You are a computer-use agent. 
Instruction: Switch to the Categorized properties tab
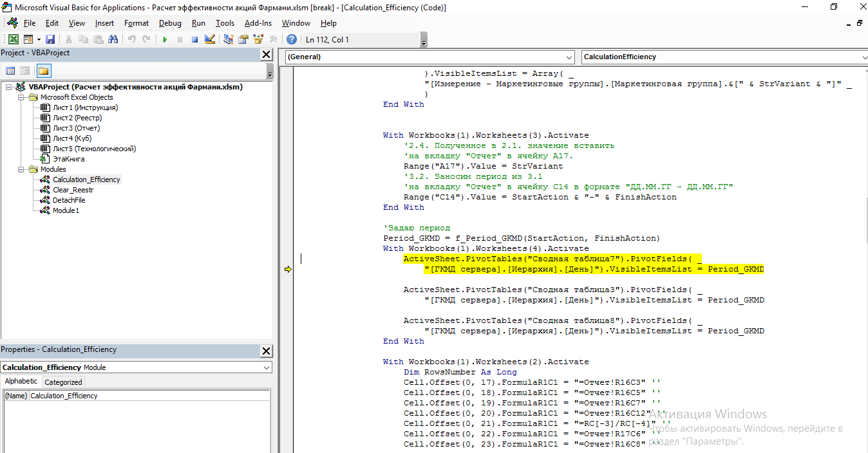[x=63, y=382]
